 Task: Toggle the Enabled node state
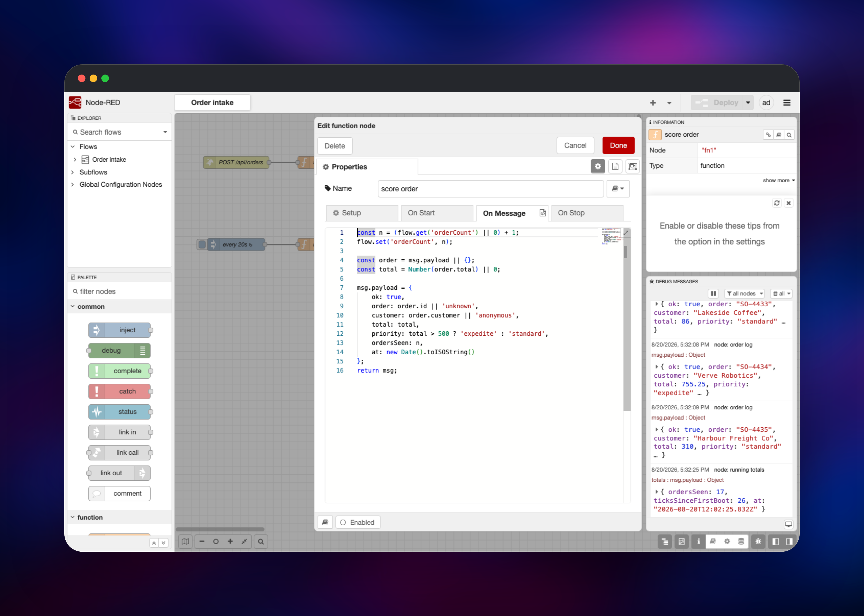click(358, 522)
